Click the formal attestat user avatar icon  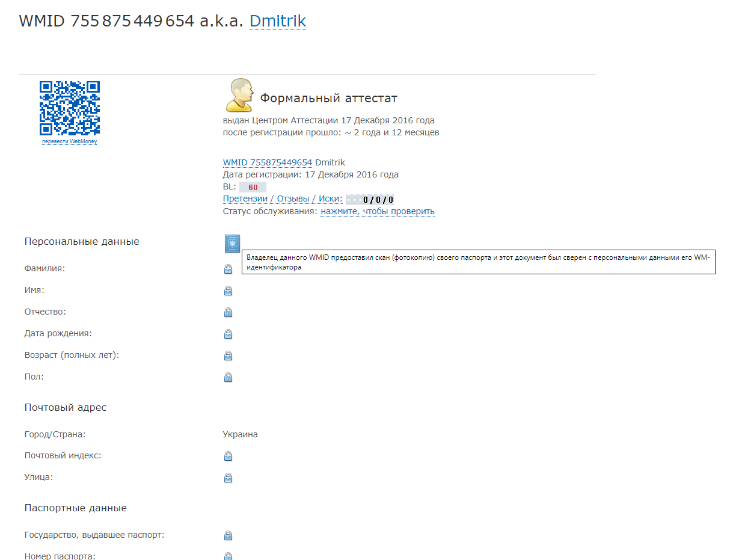pyautogui.click(x=239, y=95)
